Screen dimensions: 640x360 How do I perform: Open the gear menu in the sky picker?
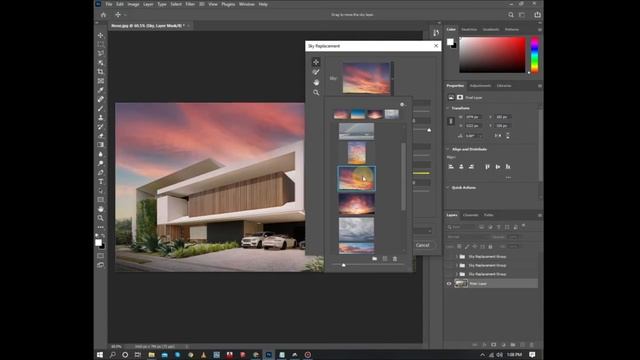[x=402, y=104]
